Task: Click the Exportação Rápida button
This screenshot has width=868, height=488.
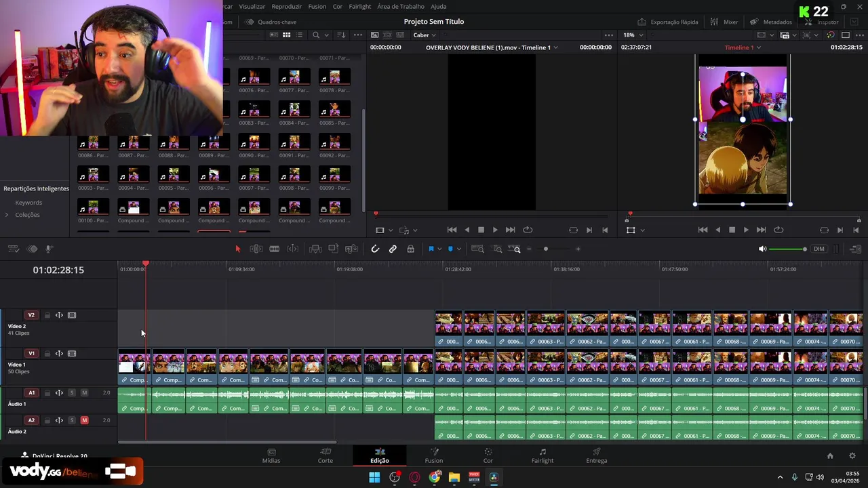Action: click(x=668, y=22)
